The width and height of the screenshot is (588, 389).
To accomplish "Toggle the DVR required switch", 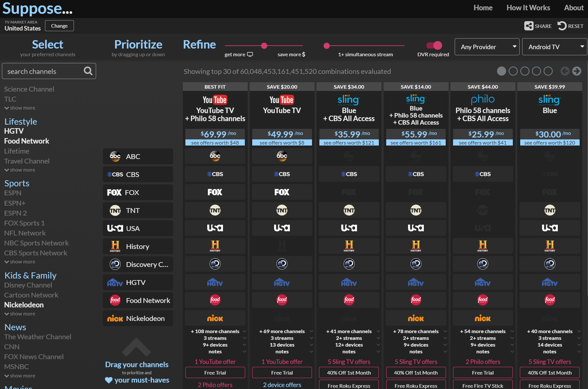I will (434, 46).
